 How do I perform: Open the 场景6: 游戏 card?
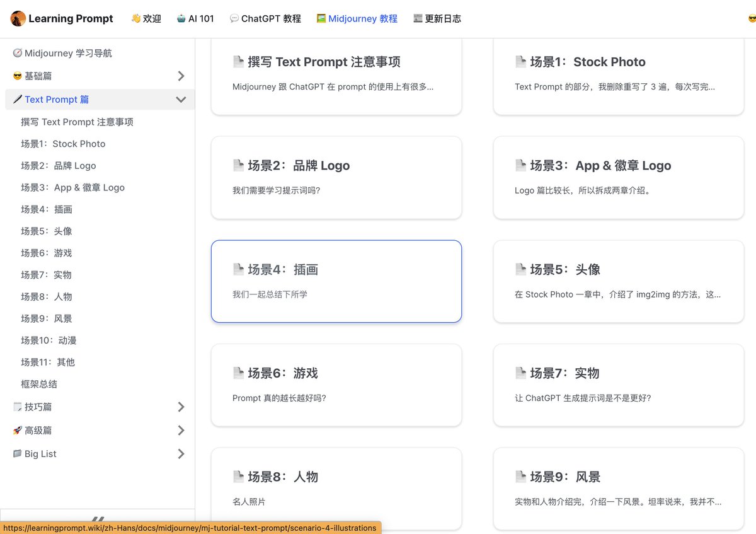coord(336,385)
